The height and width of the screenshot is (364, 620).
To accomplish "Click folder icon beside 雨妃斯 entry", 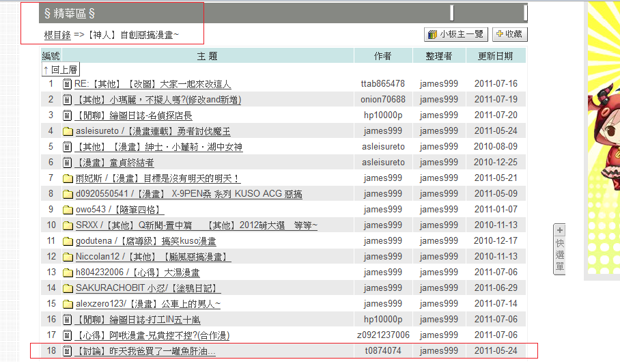I will pos(68,178).
